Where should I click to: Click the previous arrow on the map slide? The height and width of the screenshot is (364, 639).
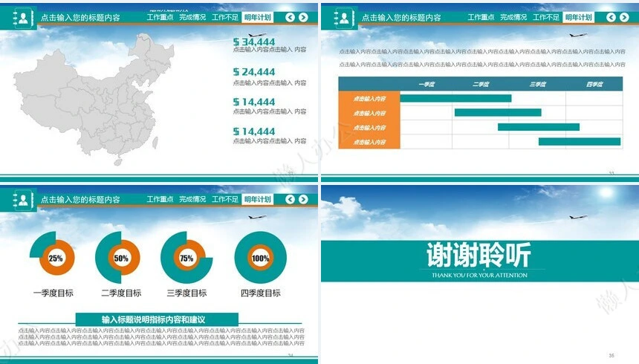pos(291,17)
